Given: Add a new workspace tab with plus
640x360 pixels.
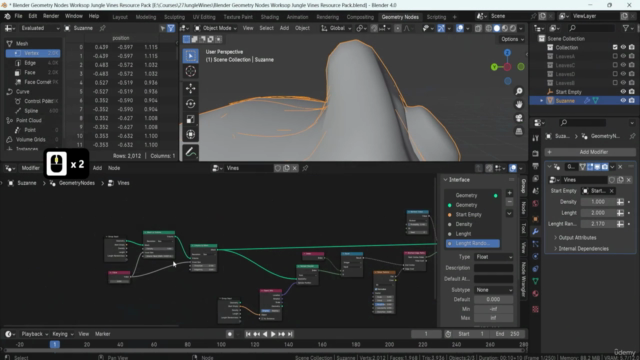Looking at the screenshot, I should tap(454, 17).
